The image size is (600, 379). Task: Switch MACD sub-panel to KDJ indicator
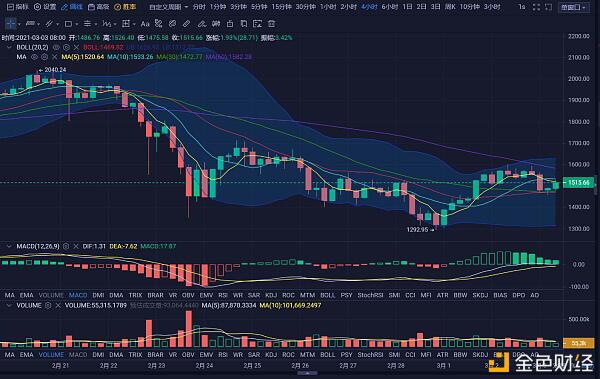(x=271, y=295)
